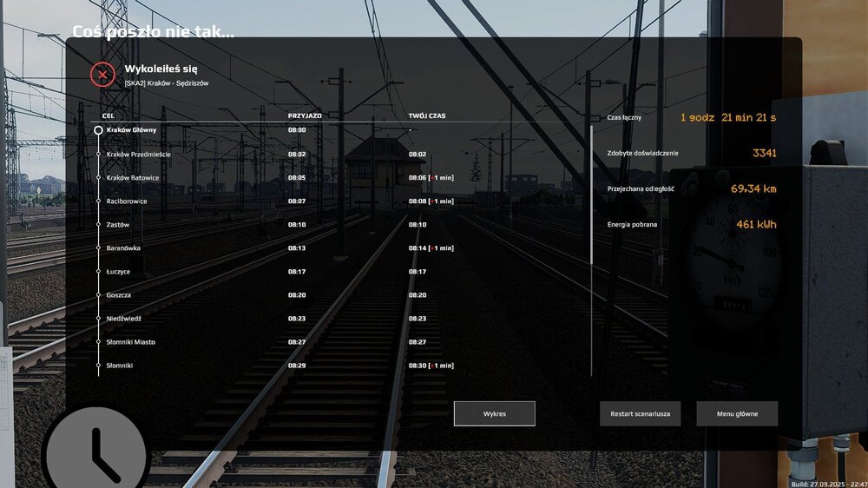868x488 pixels.
Task: Select the CEL column header
Action: pyautogui.click(x=108, y=115)
